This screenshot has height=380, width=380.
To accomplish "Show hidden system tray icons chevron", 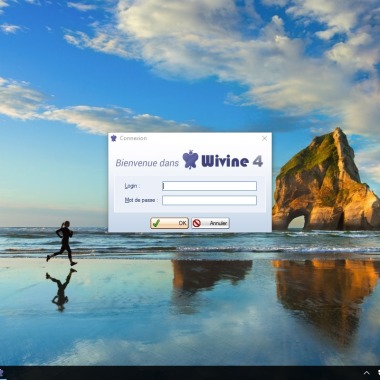I will click(366, 373).
